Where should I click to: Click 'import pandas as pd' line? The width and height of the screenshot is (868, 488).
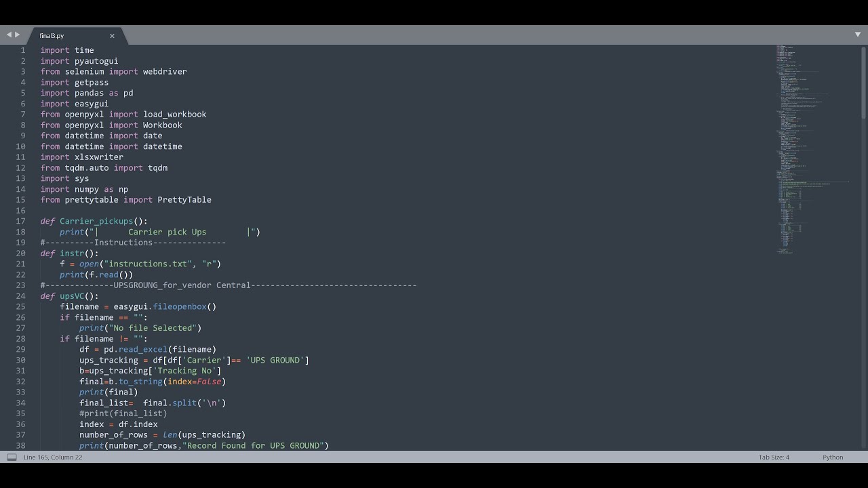click(87, 93)
